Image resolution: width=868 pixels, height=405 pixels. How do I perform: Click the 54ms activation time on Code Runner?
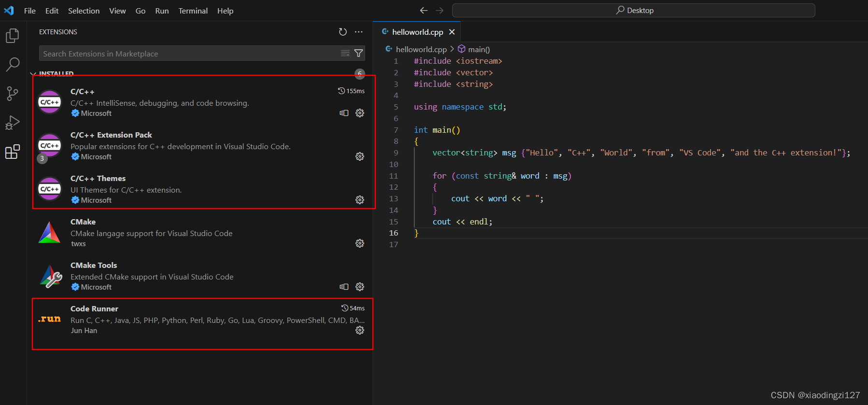click(x=353, y=308)
